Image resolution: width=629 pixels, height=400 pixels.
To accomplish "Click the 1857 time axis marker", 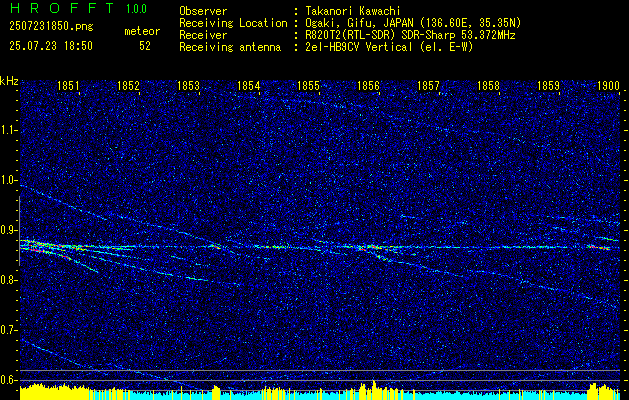I will (428, 85).
